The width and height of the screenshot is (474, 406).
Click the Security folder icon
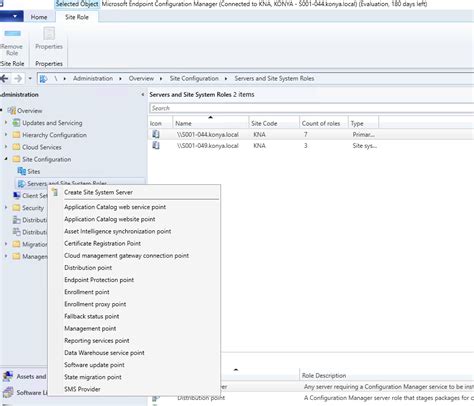(16, 208)
